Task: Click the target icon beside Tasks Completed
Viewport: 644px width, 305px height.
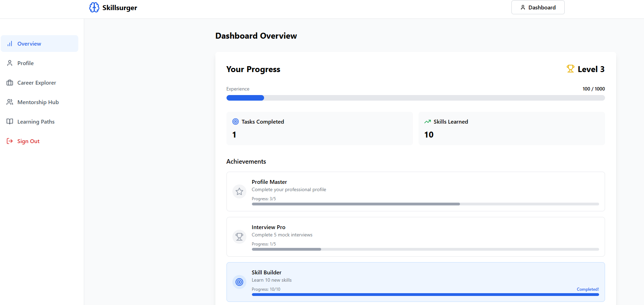Action: pos(236,122)
